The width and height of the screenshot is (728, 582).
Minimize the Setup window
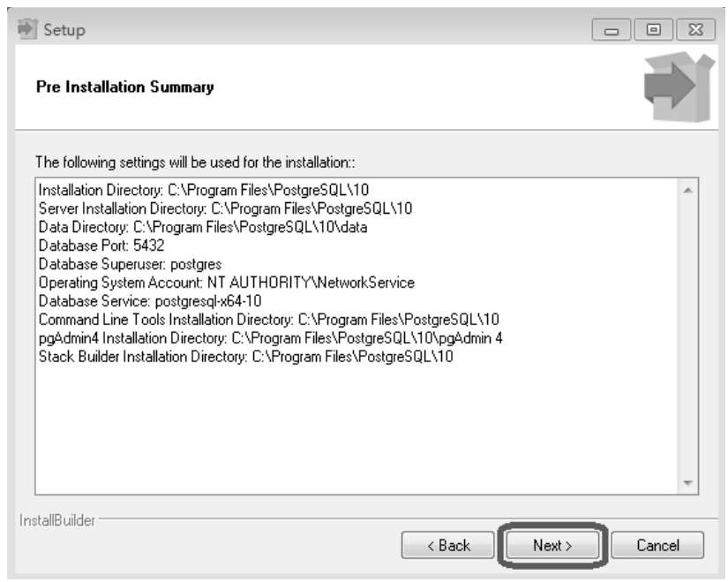tap(612, 30)
